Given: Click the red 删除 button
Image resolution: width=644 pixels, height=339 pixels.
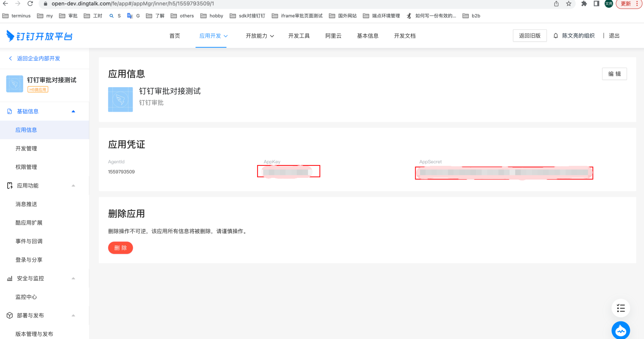Looking at the screenshot, I should [x=121, y=248].
